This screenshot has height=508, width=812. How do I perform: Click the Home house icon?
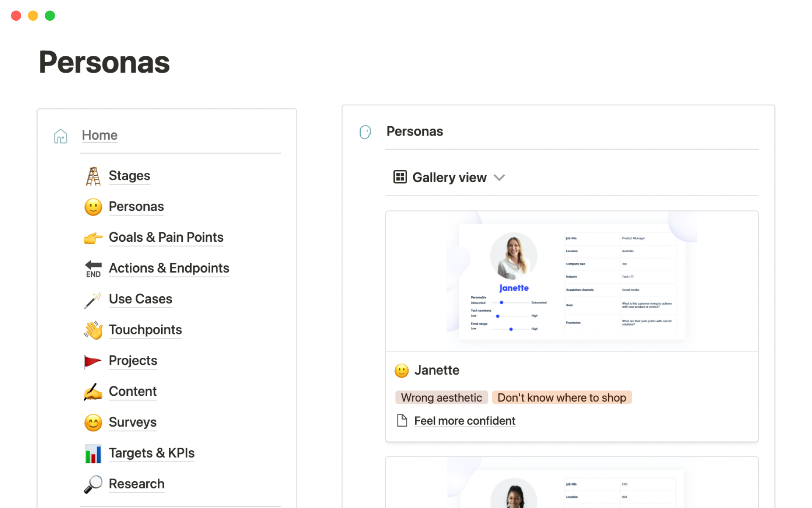click(x=60, y=136)
